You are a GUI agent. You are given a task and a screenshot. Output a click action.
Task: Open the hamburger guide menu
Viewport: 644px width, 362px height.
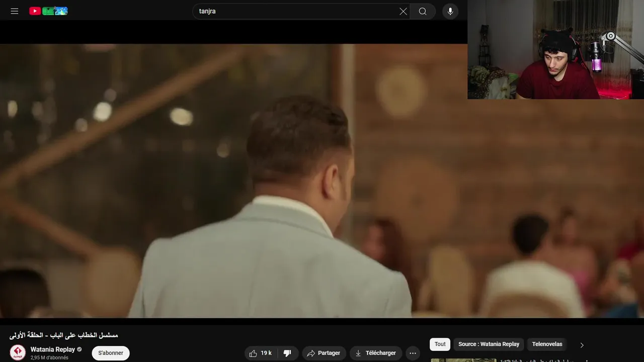click(x=15, y=11)
